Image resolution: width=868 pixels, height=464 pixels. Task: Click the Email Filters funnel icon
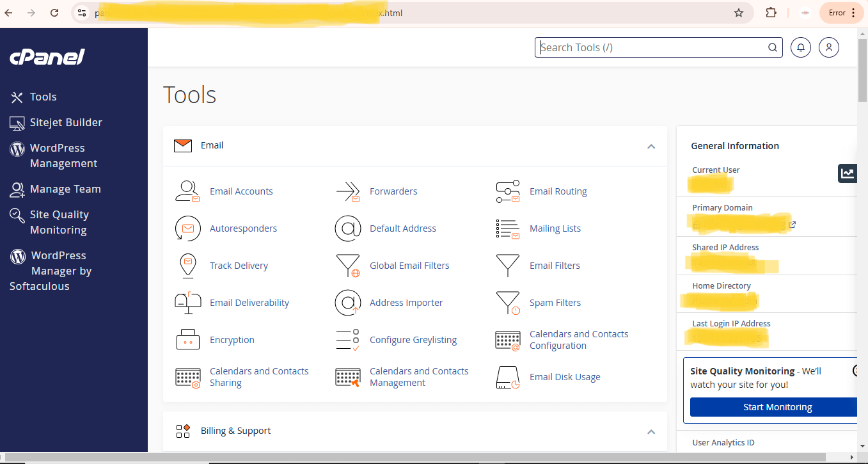pyautogui.click(x=508, y=266)
